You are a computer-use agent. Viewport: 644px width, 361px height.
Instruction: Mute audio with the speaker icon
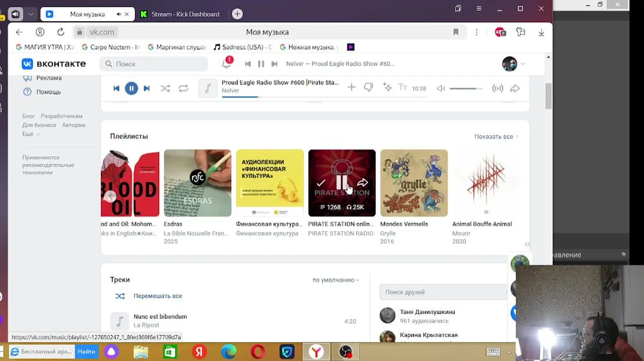(440, 88)
